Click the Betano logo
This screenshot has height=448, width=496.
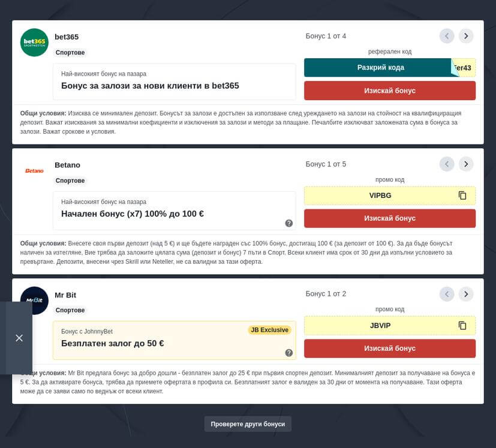coord(34,171)
